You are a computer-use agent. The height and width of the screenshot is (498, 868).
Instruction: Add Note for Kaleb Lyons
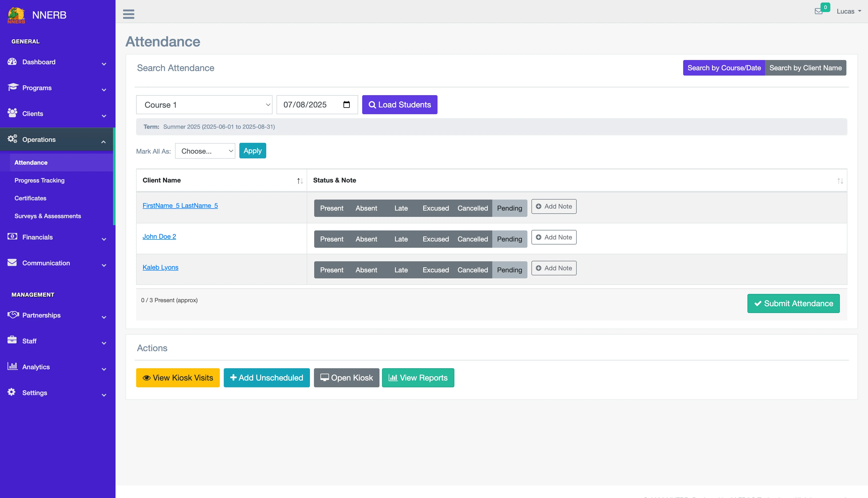pyautogui.click(x=554, y=268)
